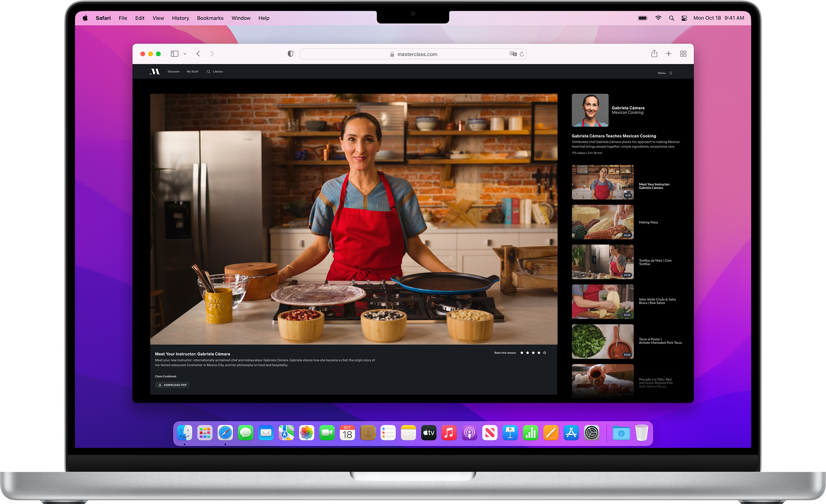Viewport: 826px width, 504px height.
Task: Open the translate icon in address bar
Action: (x=513, y=54)
